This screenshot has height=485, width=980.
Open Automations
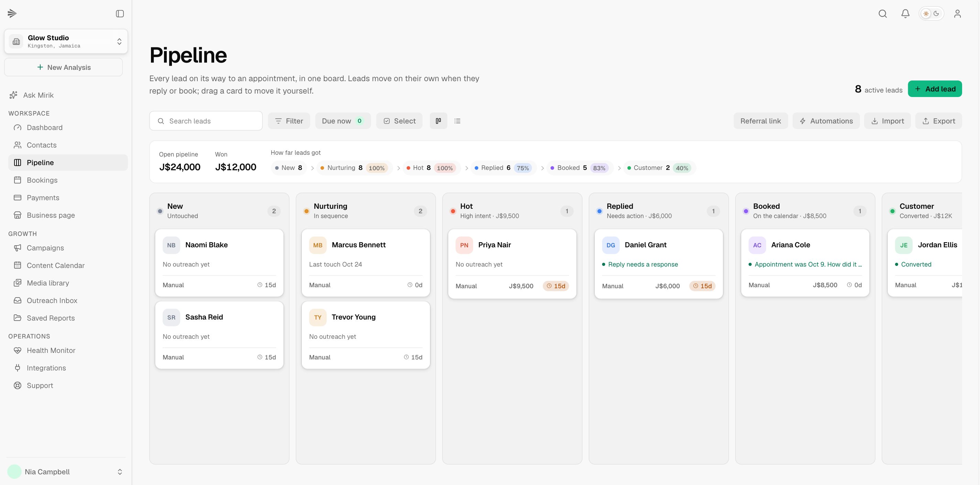pyautogui.click(x=826, y=121)
